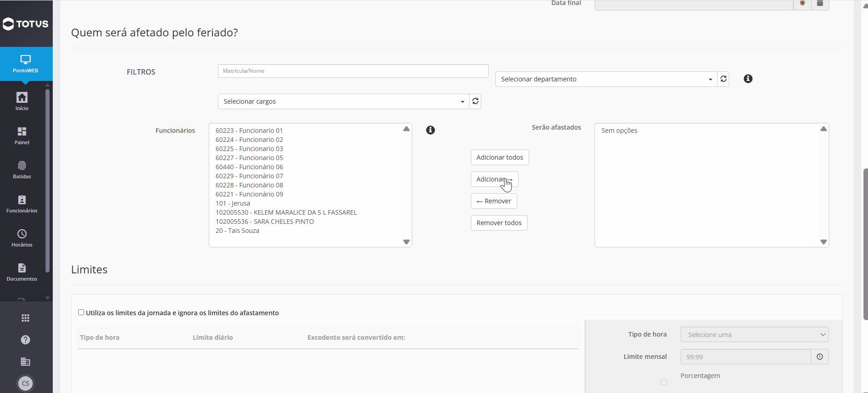Screen dimensions: 868x393
Task: Click the Adicionar arrow button
Action: point(494,179)
